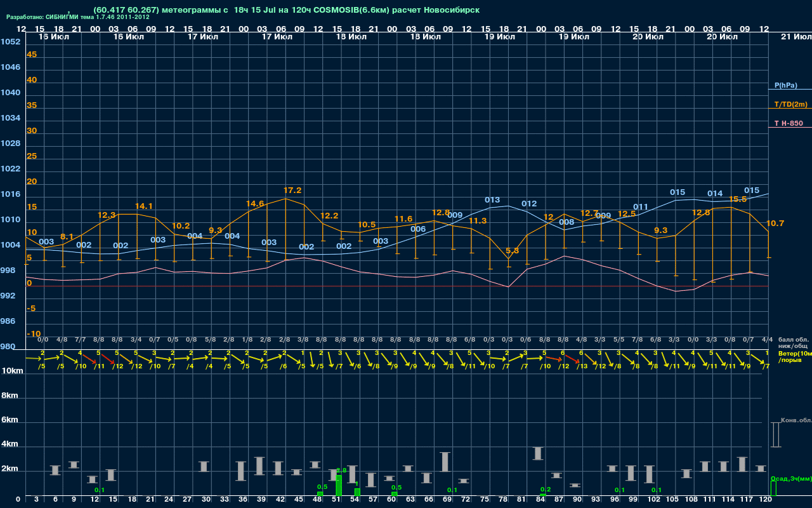Image resolution: width=812 pixels, height=508 pixels.
Task: Click the T/TD(2m) legend label
Action: 790,104
